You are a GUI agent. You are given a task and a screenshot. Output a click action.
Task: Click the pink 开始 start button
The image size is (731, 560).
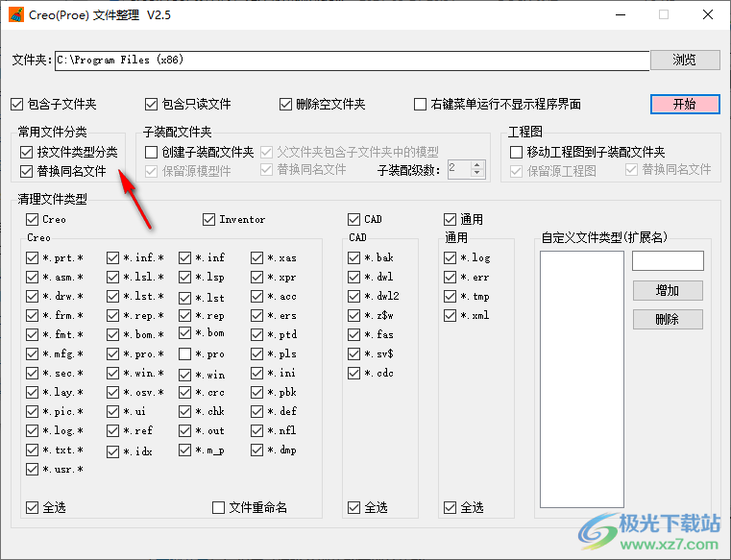(684, 104)
